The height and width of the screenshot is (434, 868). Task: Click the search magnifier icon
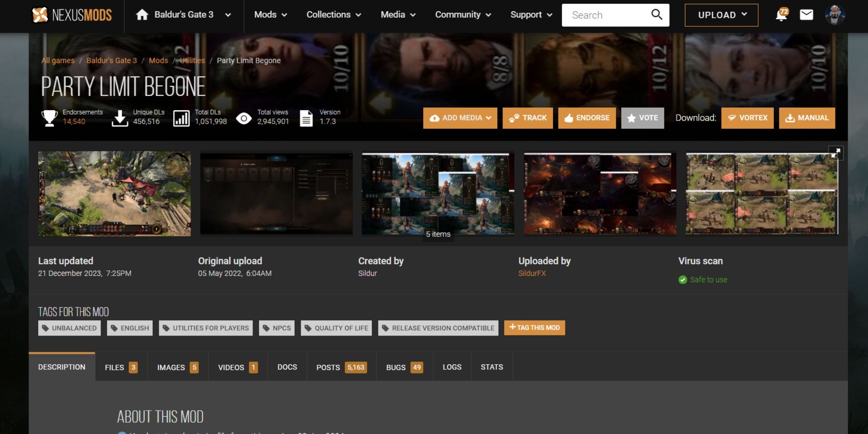pyautogui.click(x=657, y=15)
